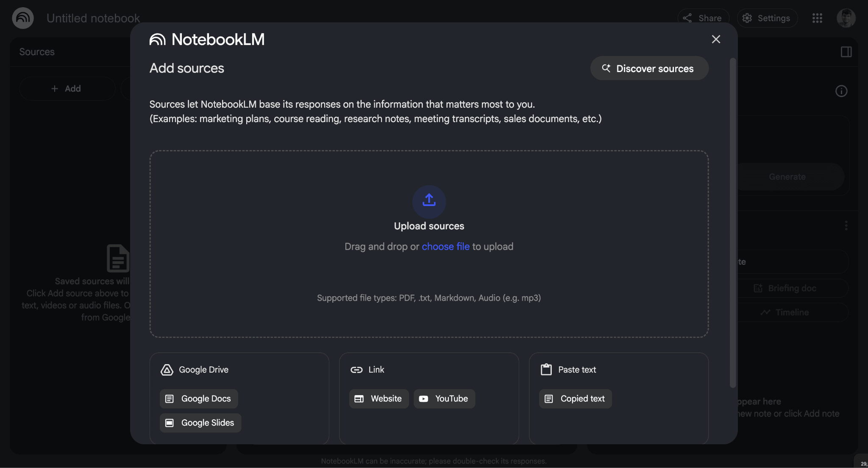Click the info icon in Studio panel
Viewport: 868px width, 468px height.
tap(841, 91)
